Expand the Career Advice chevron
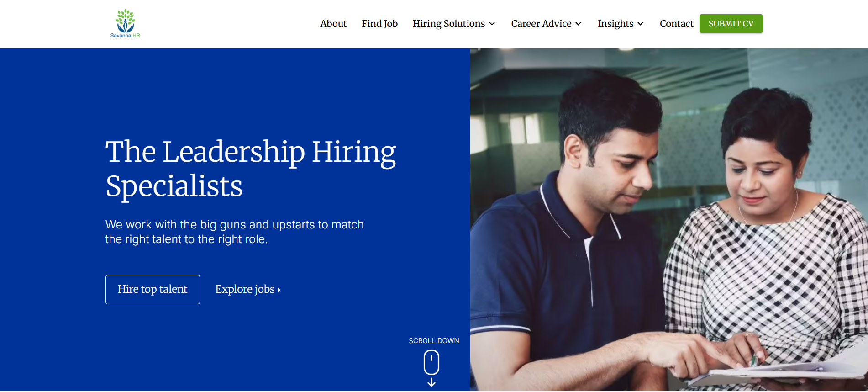 [x=579, y=24]
